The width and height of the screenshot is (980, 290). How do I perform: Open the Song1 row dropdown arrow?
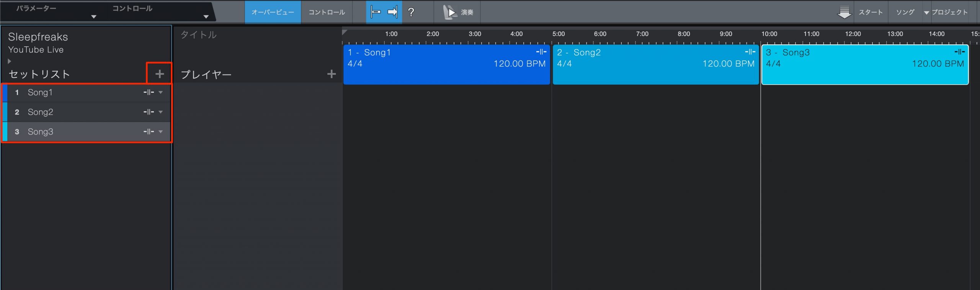(x=161, y=92)
